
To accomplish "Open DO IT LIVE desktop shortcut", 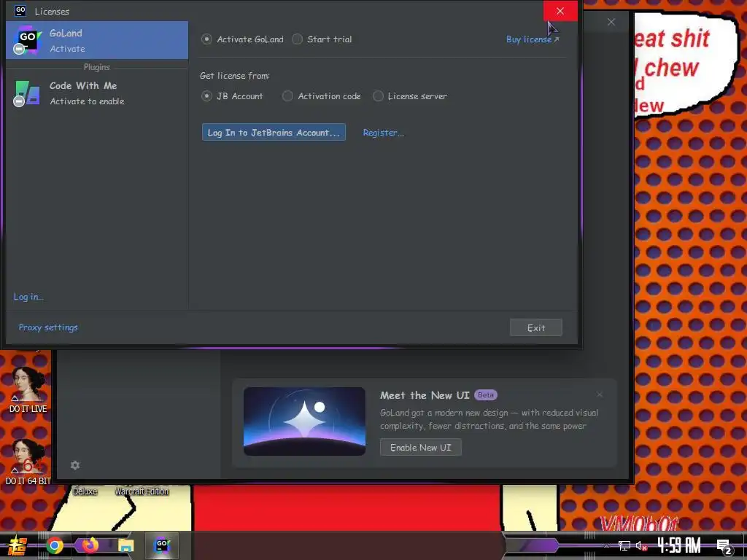I will (28, 389).
